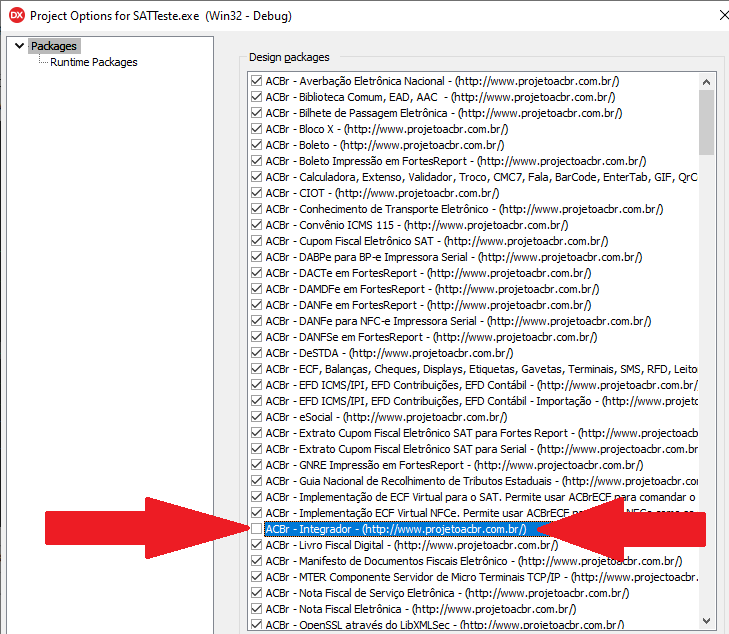Select 'ACBr - OpenSSL através do LibXMLSec' row
This screenshot has height=634, width=729.
445,625
